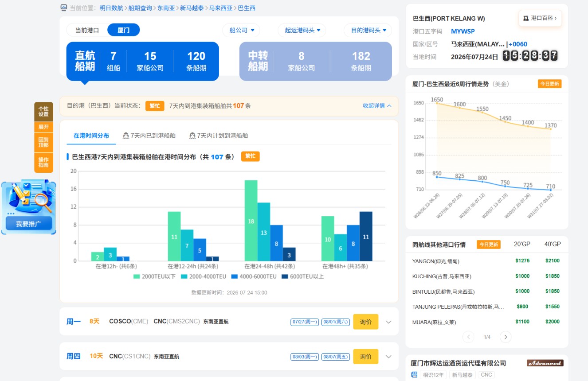The image size is (588, 381).
Task: Expand the 周一 COSCO schedule row
Action: pos(389,322)
